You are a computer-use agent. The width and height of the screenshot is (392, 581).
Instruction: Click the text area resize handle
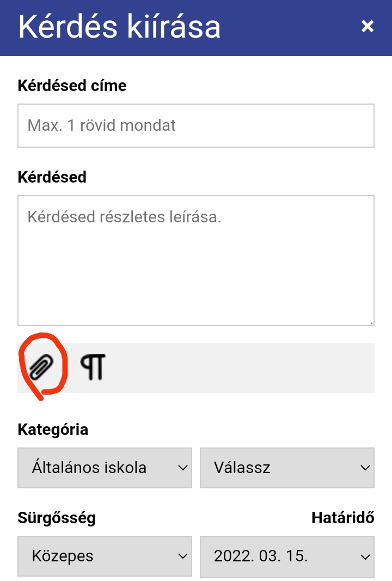[371, 323]
